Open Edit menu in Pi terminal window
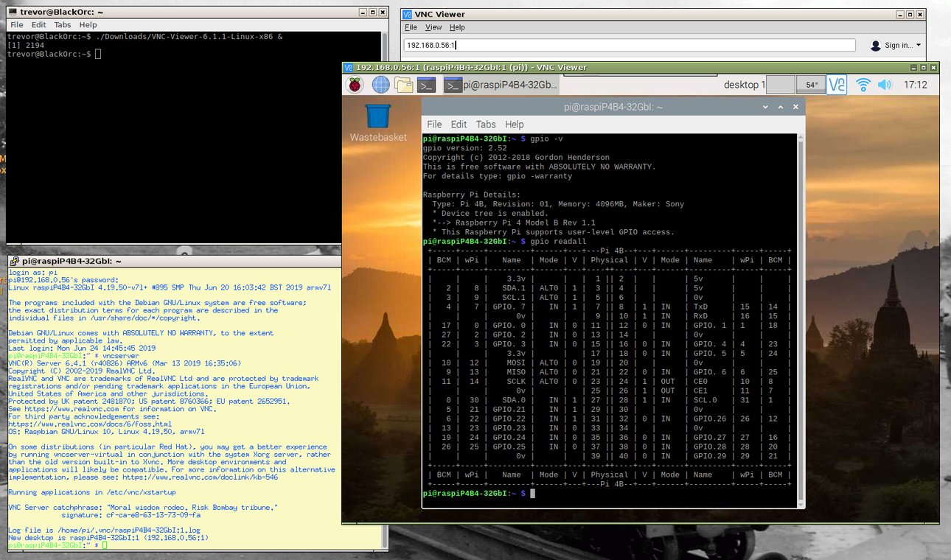 pos(459,125)
